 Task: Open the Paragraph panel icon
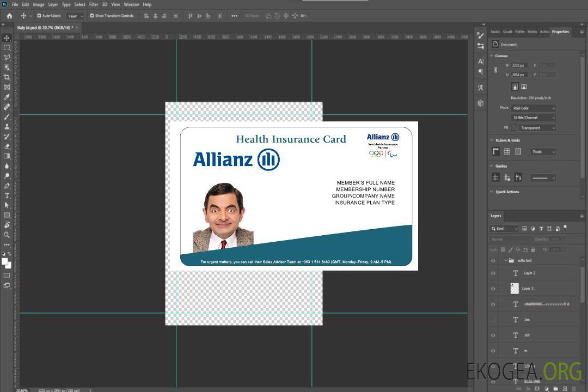point(481,72)
